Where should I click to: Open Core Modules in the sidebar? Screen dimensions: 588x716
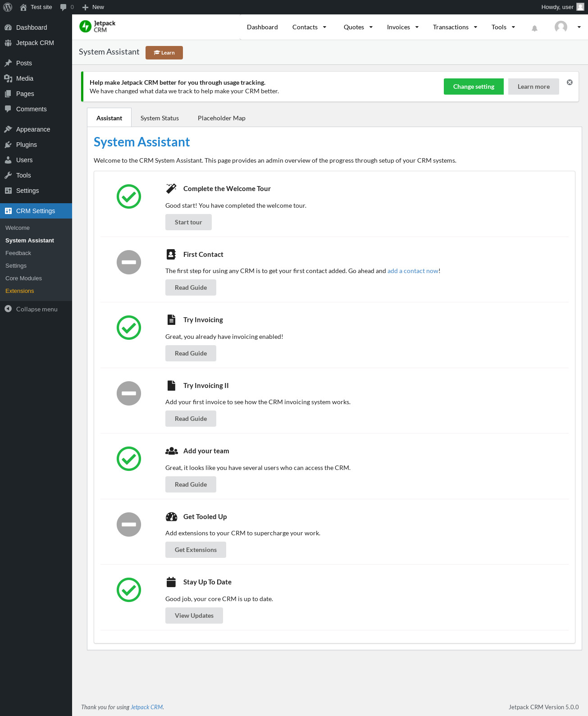[23, 278]
